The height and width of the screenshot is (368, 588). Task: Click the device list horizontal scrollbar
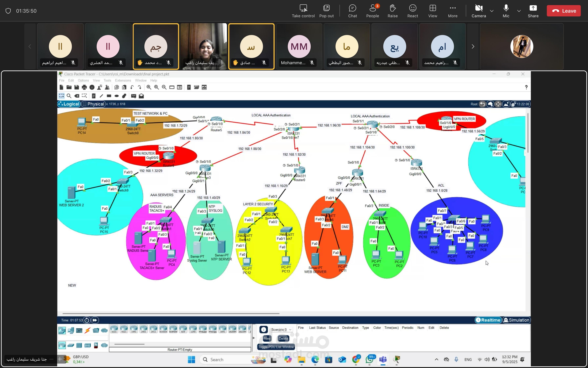click(129, 344)
